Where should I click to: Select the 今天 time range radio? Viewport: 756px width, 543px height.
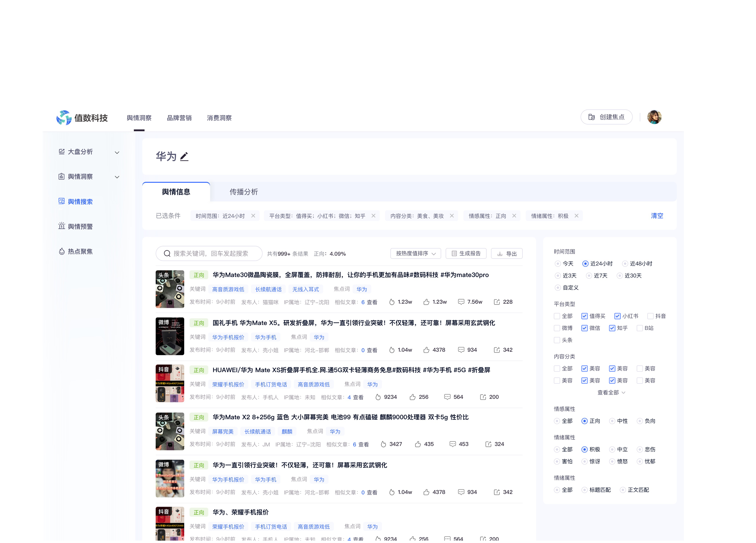(x=557, y=264)
